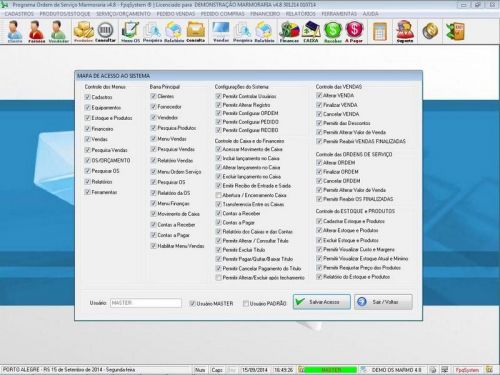Click the Usuário input field
The image size is (500, 375).
146,303
